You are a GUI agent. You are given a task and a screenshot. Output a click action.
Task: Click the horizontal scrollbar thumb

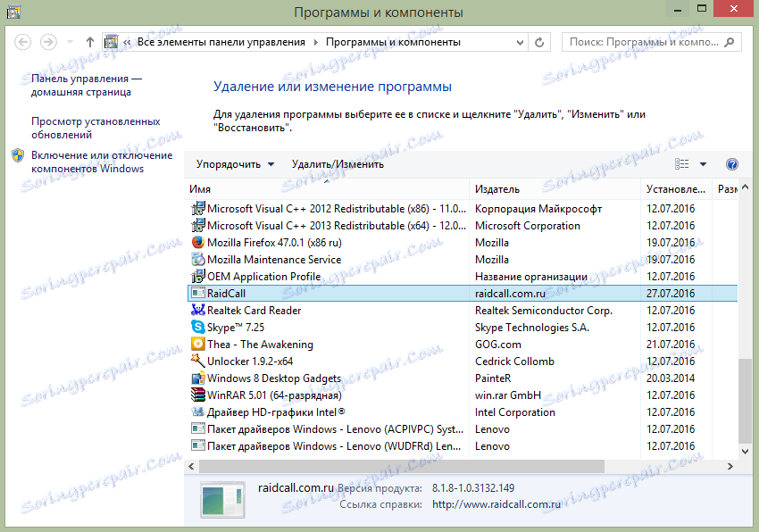402,466
